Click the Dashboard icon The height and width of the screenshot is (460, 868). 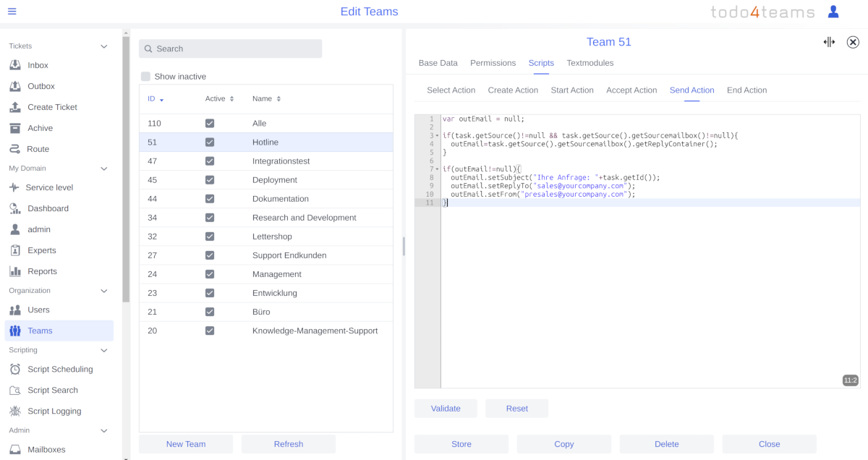(x=15, y=208)
